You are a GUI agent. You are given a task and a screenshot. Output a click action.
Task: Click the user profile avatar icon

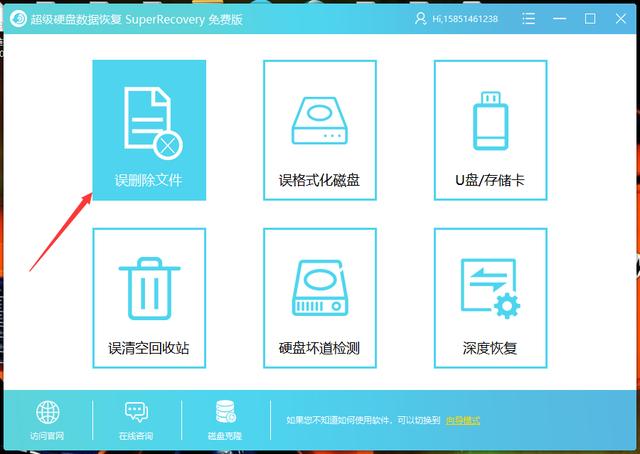click(420, 18)
